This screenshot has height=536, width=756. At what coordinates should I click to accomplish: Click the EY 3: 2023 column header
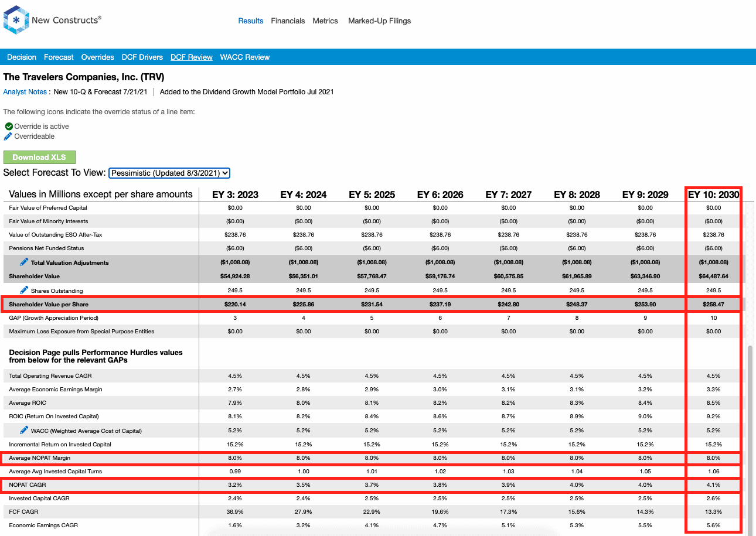pos(235,194)
